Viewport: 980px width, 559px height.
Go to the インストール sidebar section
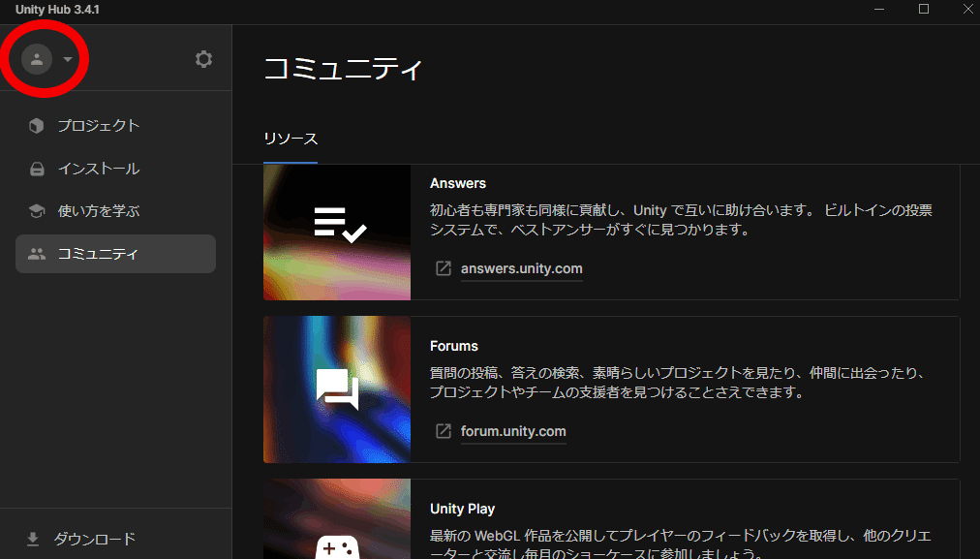[115, 169]
